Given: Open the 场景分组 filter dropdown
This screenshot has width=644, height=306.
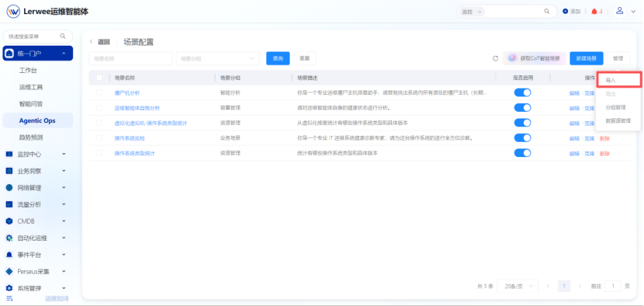Looking at the screenshot, I should (218, 58).
